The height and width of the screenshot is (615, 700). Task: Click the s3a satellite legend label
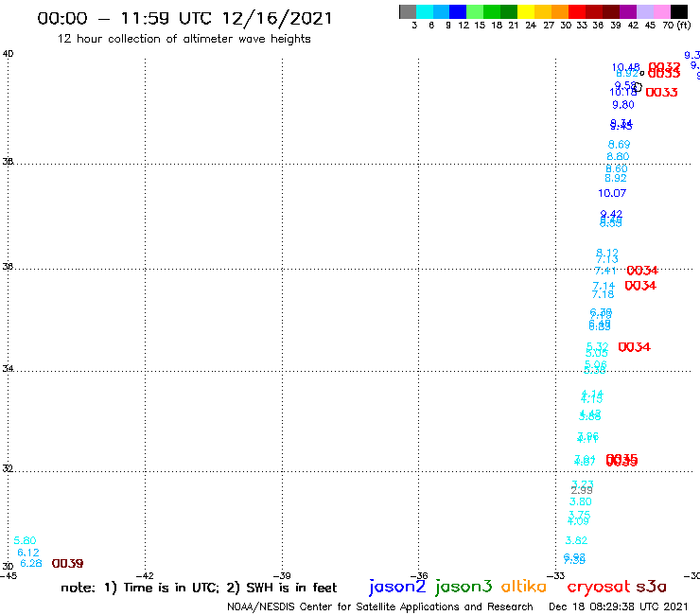coord(651,587)
